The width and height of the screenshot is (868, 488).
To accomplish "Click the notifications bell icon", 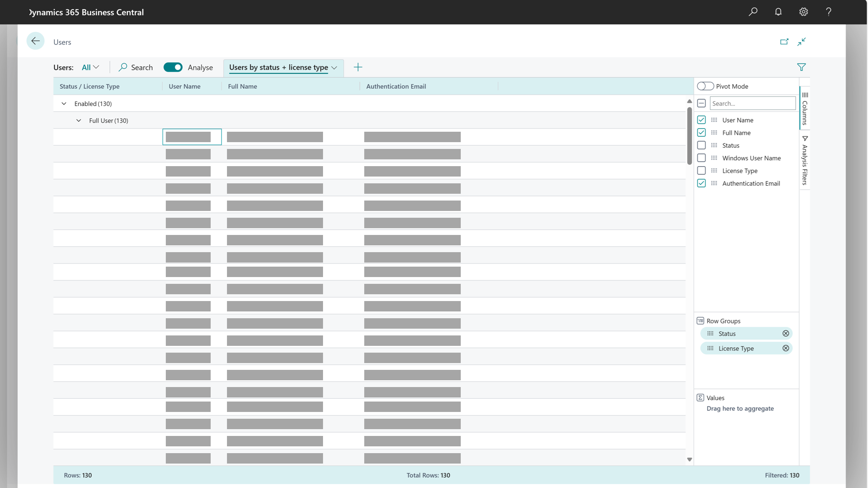I will click(x=778, y=12).
